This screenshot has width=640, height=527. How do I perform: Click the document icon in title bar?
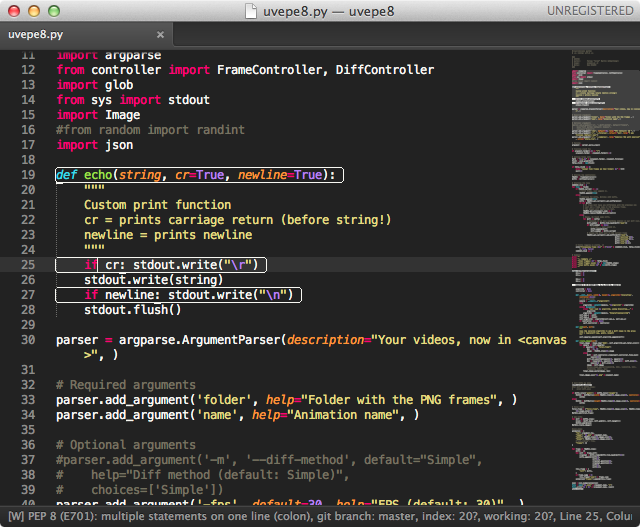[x=251, y=11]
